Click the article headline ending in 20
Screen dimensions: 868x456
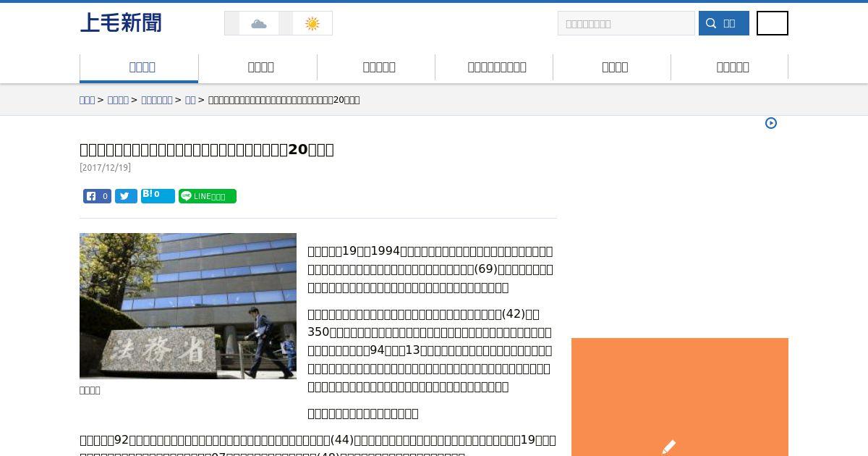coord(207,149)
